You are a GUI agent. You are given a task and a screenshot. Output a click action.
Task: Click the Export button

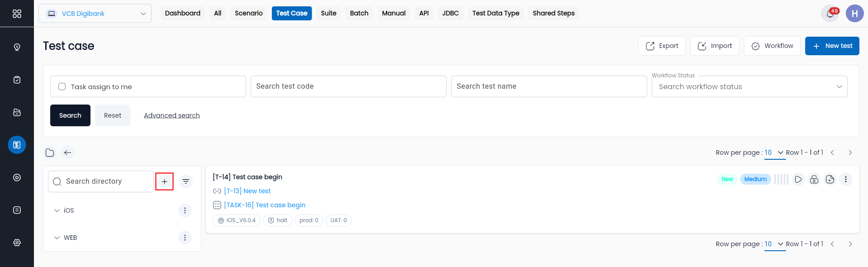click(x=662, y=46)
